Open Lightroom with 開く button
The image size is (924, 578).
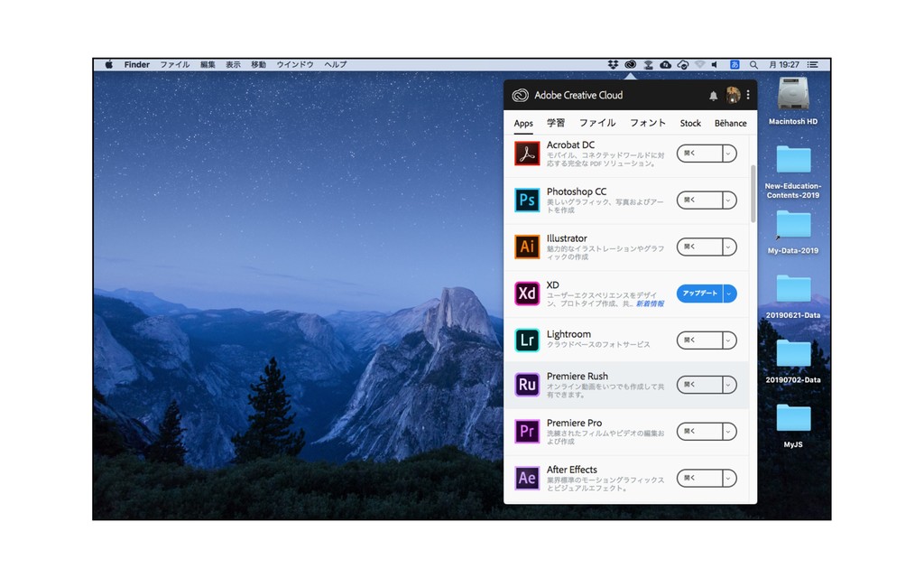tap(699, 340)
